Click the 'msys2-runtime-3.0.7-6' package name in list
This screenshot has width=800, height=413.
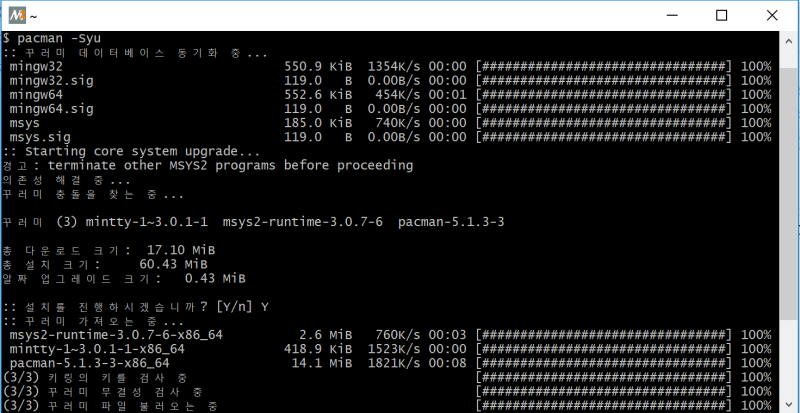pyautogui.click(x=303, y=222)
